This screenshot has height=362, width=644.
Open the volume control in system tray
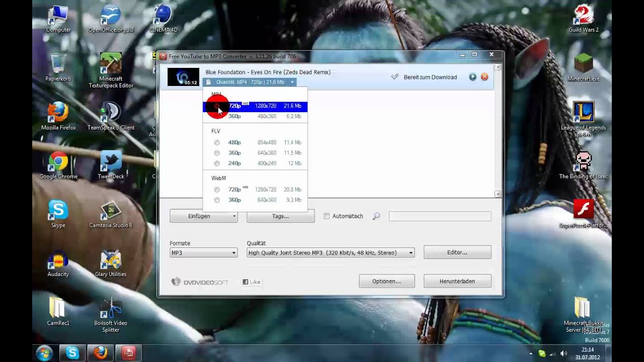(563, 353)
